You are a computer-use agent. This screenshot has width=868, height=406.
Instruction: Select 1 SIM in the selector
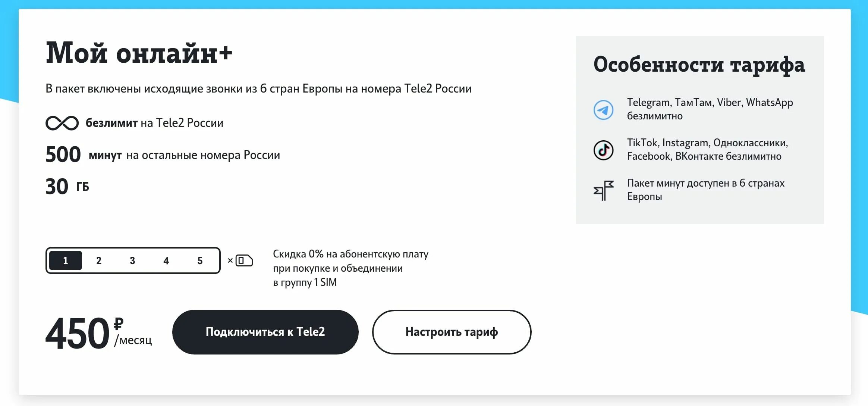[66, 260]
